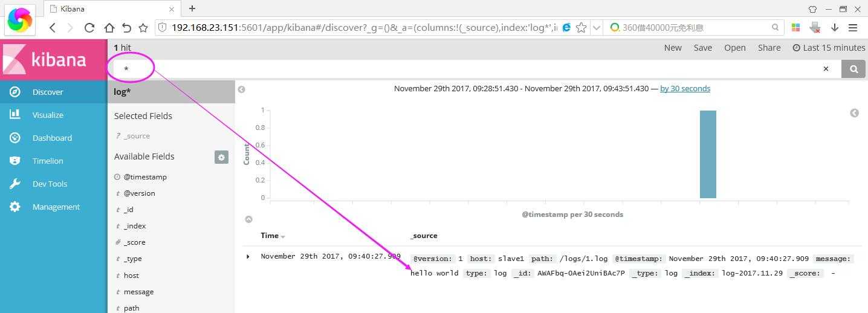Reload the page

89,28
